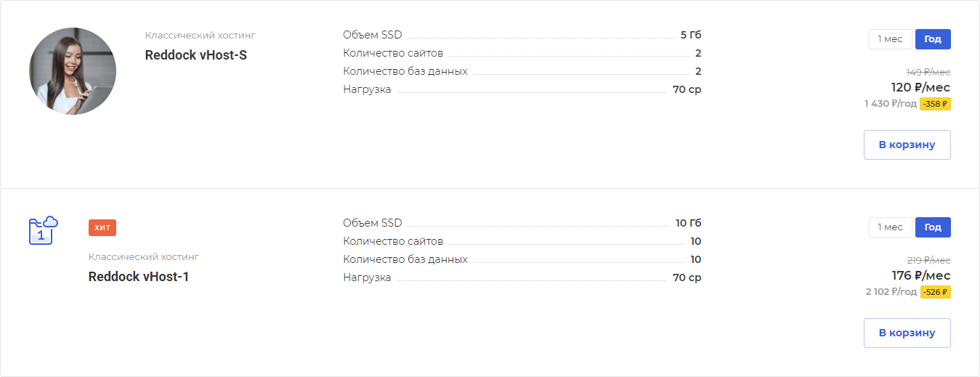Click the crossed-out 219 ₽/мес price
Viewport: 980px width, 377px height.
(928, 260)
